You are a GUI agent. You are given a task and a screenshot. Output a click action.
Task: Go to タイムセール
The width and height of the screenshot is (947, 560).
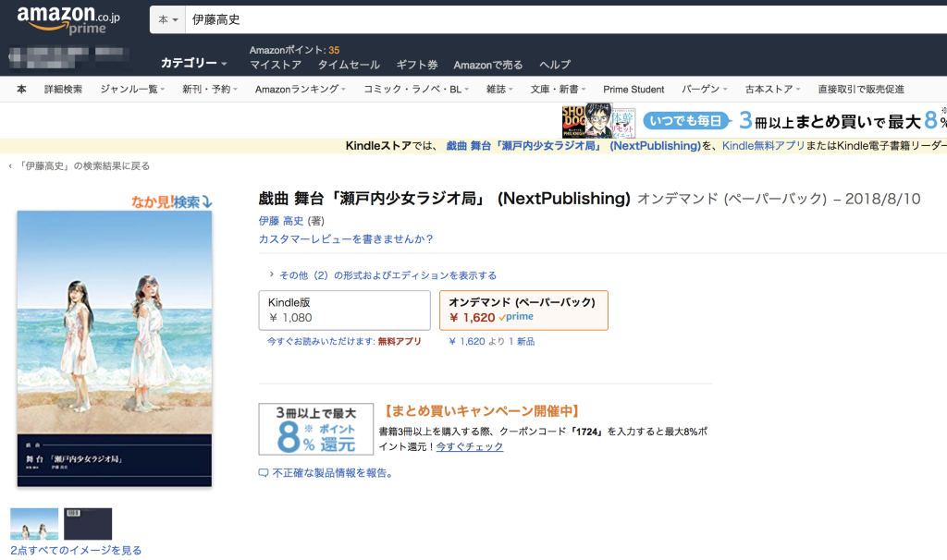click(x=349, y=65)
